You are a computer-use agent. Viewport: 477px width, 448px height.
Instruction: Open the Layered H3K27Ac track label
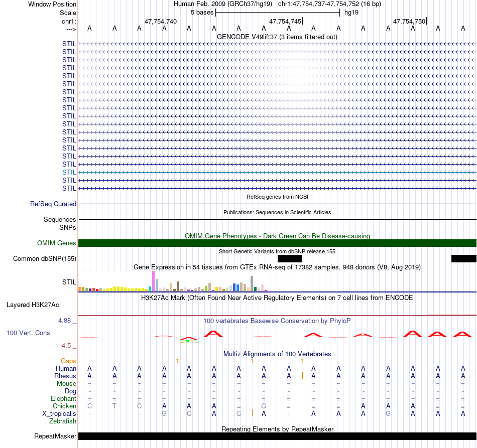pyautogui.click(x=33, y=305)
